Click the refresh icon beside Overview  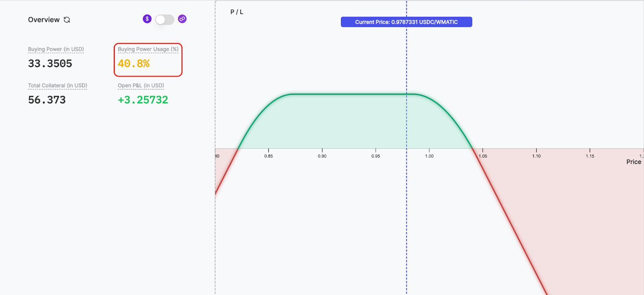pyautogui.click(x=67, y=20)
